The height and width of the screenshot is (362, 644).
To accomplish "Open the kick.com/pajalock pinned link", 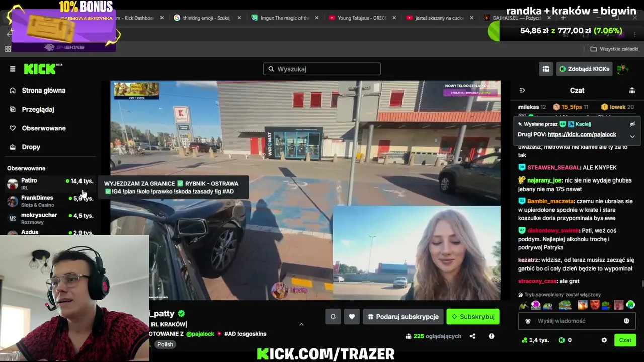I will pyautogui.click(x=582, y=134).
